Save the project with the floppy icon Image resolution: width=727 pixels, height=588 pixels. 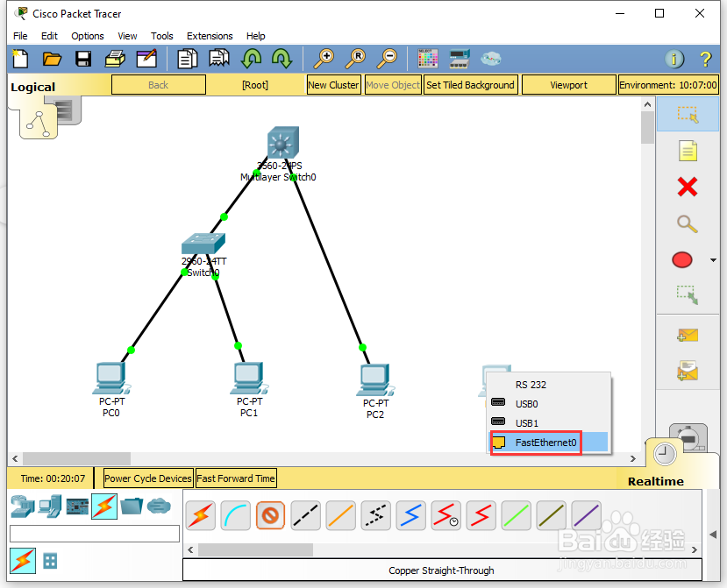(x=83, y=59)
